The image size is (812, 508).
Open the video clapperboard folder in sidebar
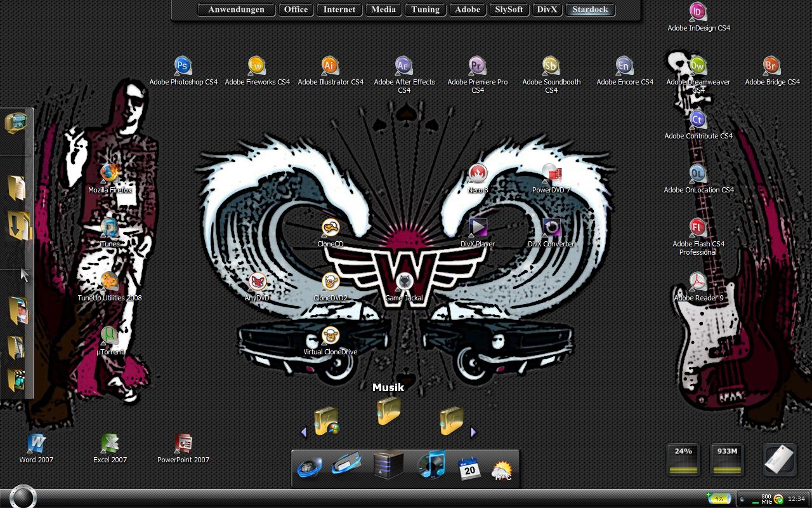coord(16,380)
